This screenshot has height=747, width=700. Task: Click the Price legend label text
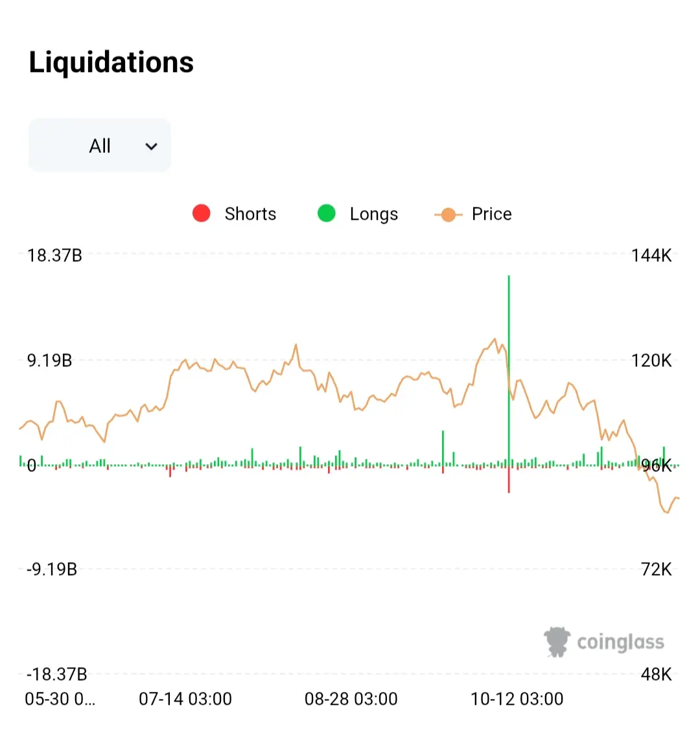491,214
